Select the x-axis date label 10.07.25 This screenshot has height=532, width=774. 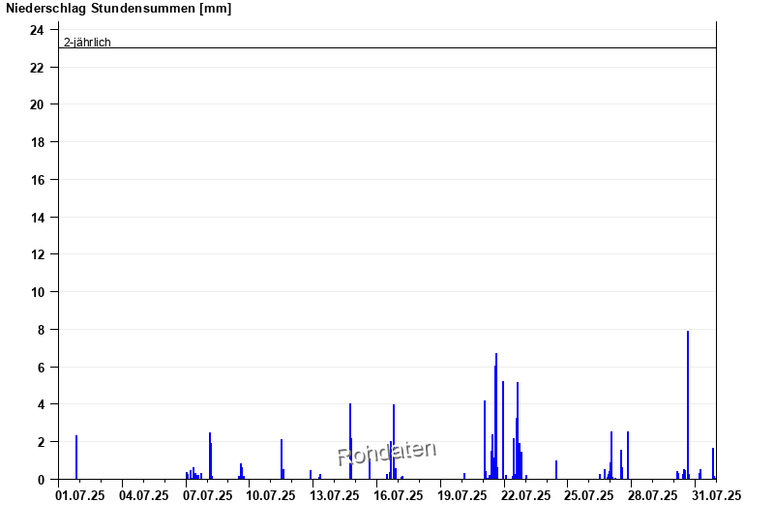coord(272,495)
